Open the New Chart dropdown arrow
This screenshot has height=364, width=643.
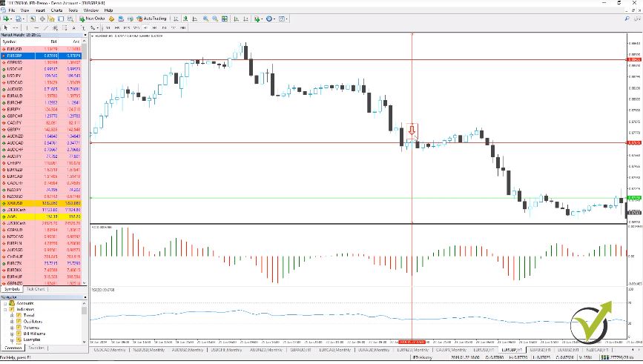click(11, 19)
